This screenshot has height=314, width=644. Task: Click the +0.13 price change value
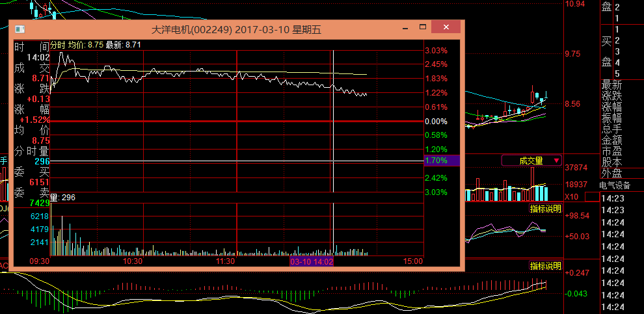(38, 99)
